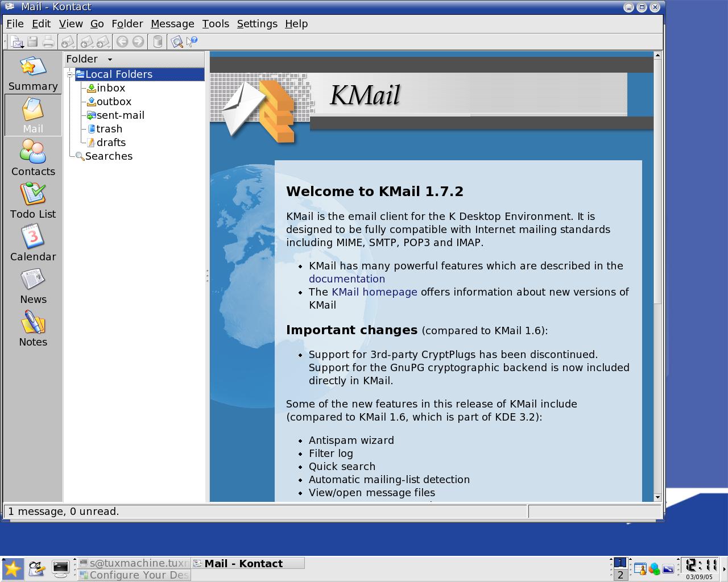This screenshot has width=728, height=582.
Task: Open the Summary component in the sidebar
Action: (x=33, y=73)
